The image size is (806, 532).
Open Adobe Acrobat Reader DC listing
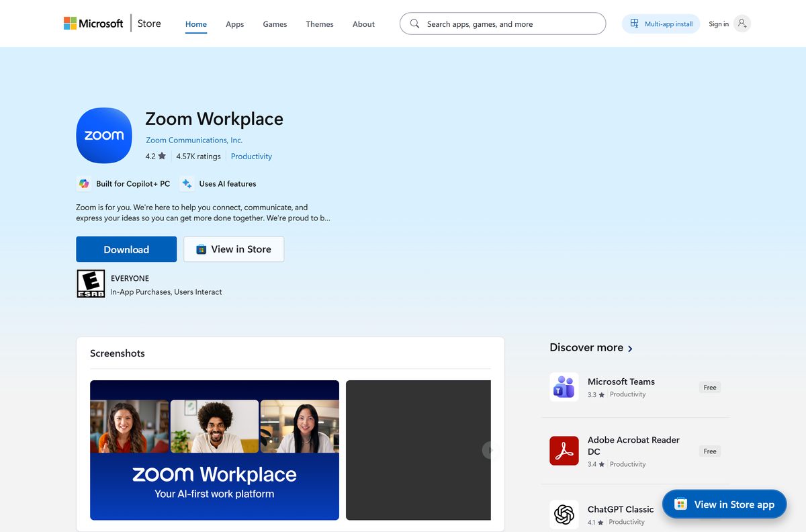633,445
